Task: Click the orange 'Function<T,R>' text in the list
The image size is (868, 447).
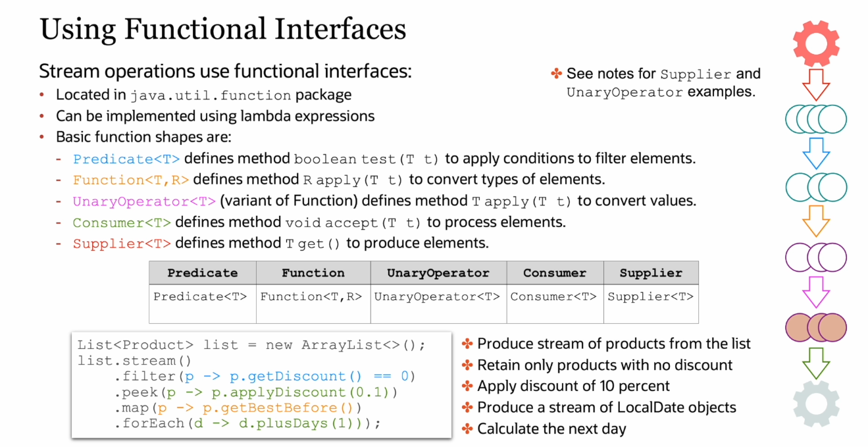Action: coord(131,180)
